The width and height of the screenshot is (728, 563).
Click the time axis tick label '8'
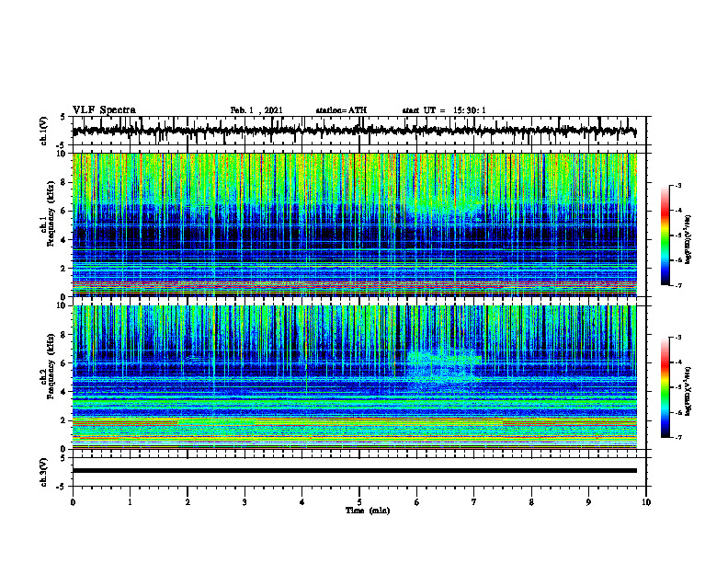[x=531, y=502]
